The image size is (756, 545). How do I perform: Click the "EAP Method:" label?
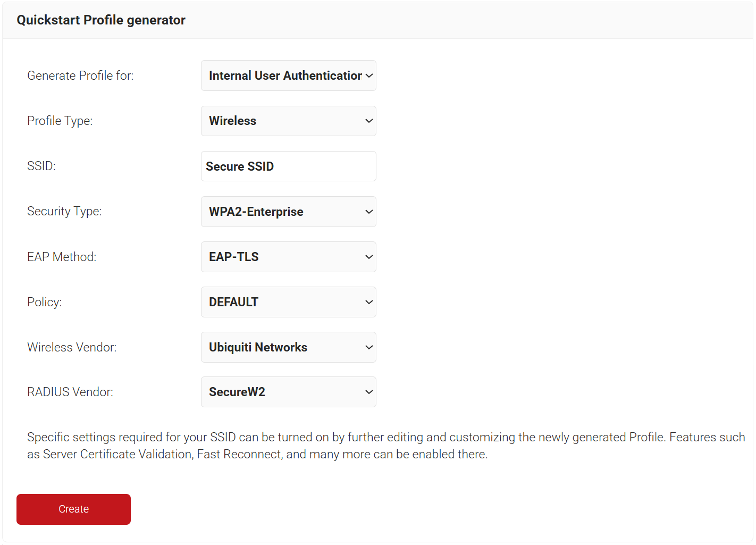(62, 257)
